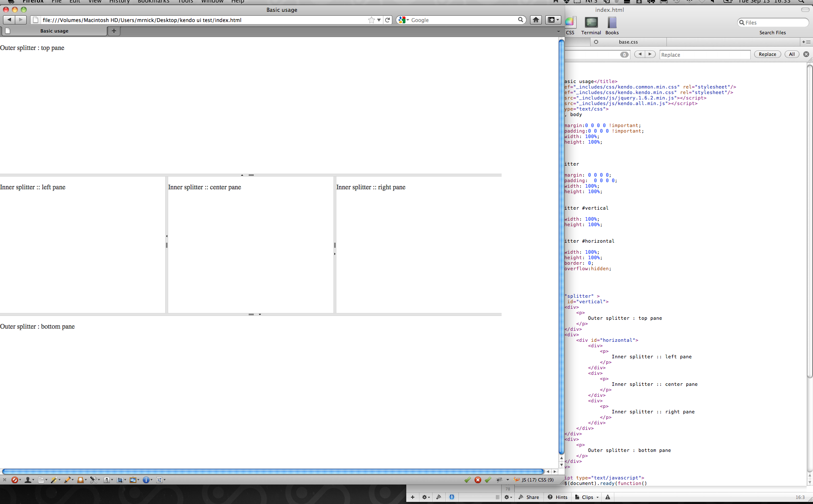Open the Firefox home page

536,20
